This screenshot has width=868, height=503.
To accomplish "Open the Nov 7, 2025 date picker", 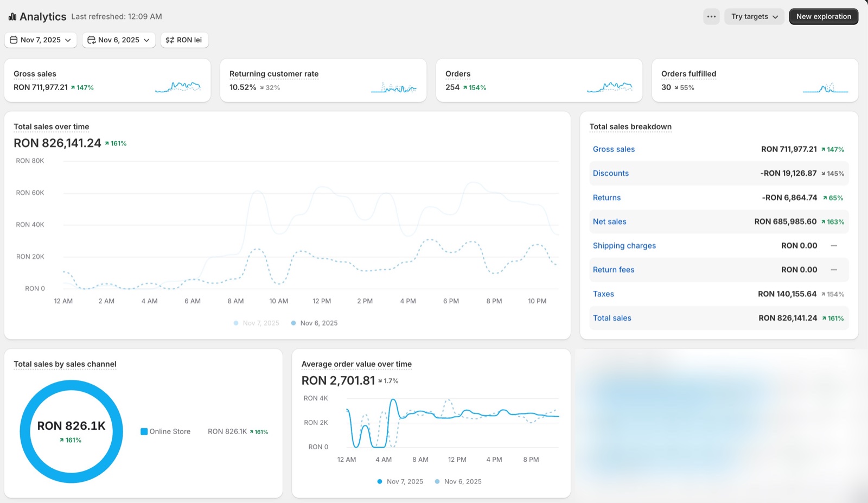I will (41, 40).
